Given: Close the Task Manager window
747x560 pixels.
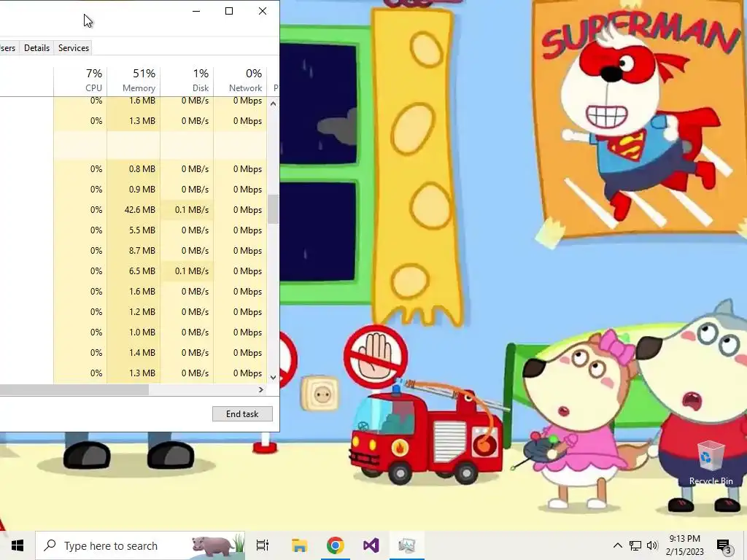Looking at the screenshot, I should (x=263, y=11).
